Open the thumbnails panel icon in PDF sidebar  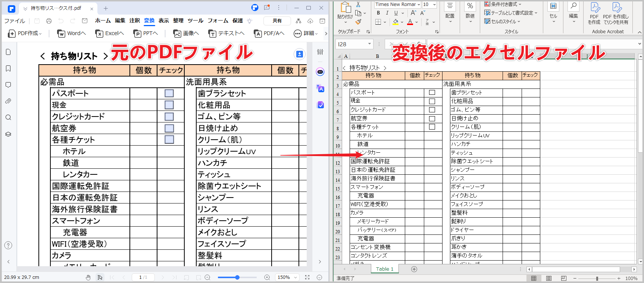[x=8, y=52]
